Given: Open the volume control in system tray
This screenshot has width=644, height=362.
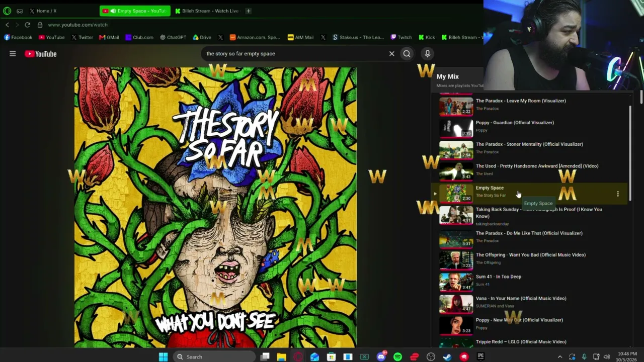Looking at the screenshot, I should pyautogui.click(x=607, y=357).
